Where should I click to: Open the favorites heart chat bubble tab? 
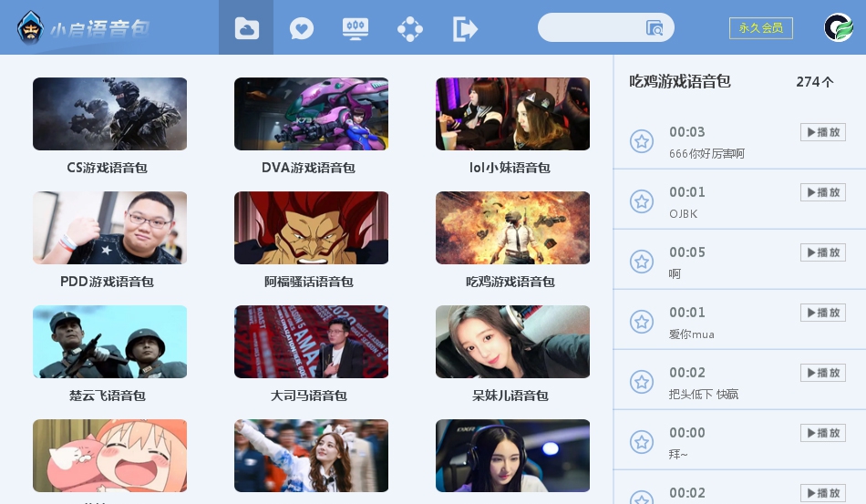tap(301, 28)
